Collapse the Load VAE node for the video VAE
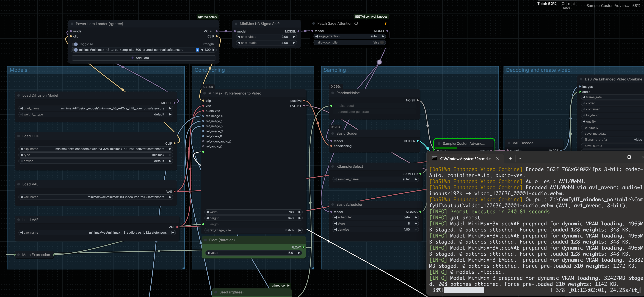Viewport: 644px width, 297px height. click(x=18, y=184)
